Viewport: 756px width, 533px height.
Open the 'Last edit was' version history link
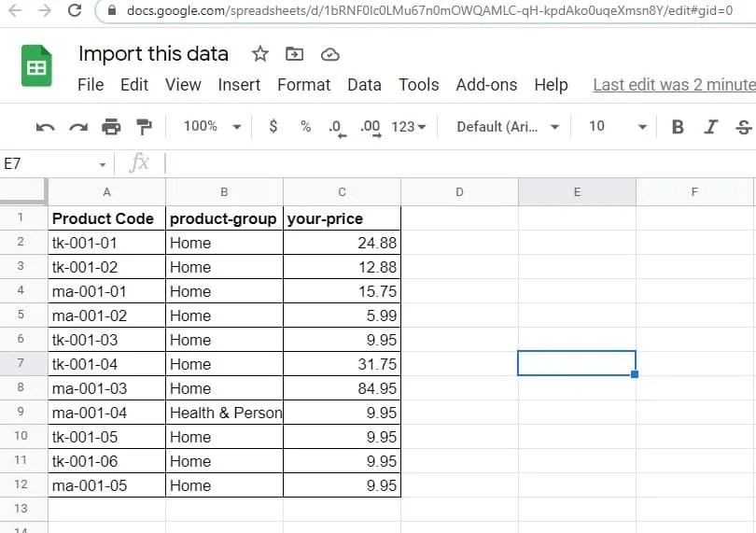click(x=674, y=85)
